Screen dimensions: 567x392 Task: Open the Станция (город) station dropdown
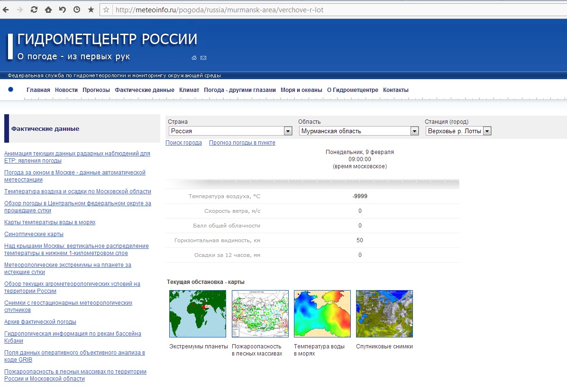click(487, 131)
